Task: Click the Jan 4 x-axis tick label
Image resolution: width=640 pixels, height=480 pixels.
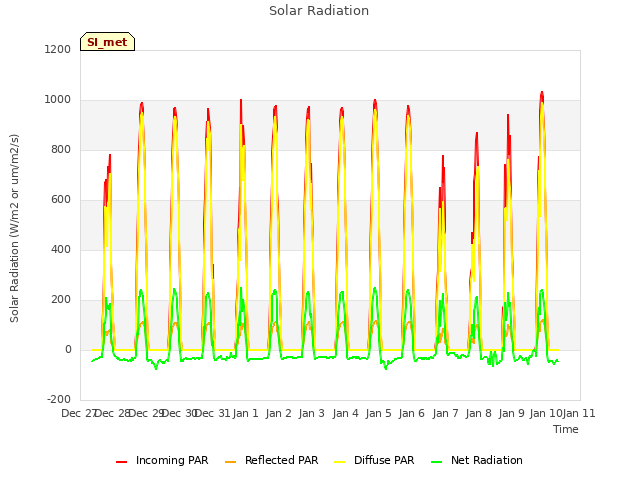Action: pos(345,413)
